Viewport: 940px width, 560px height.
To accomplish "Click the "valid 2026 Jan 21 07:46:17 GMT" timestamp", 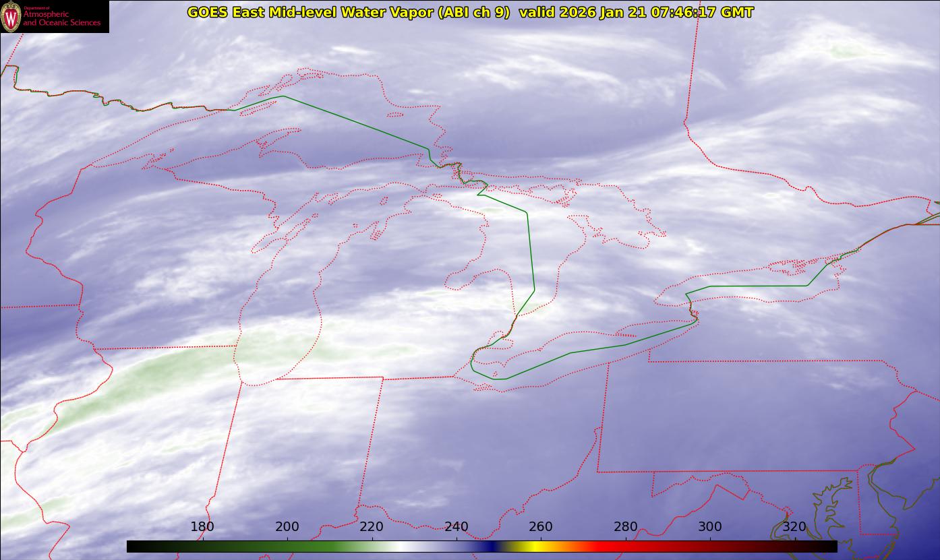I will point(637,12).
